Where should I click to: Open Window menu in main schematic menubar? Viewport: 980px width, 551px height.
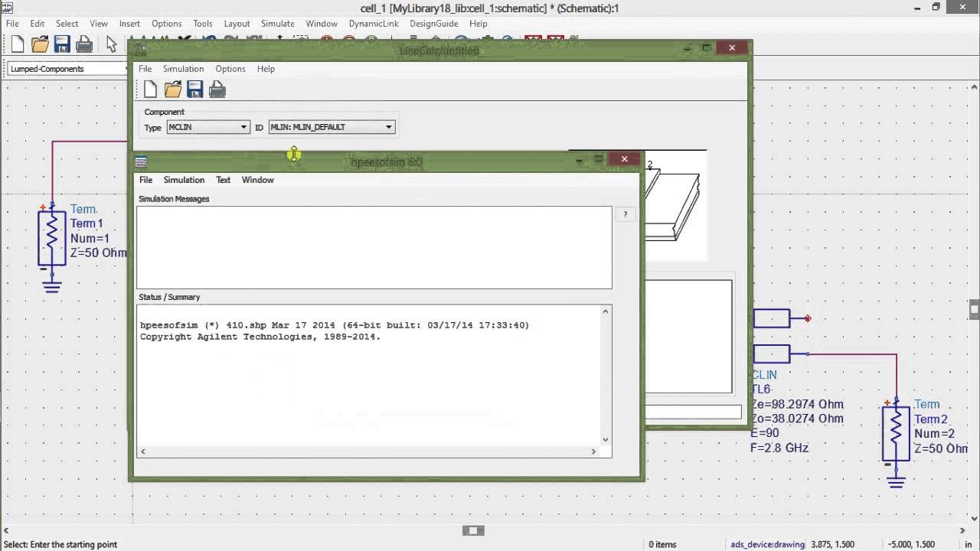click(322, 24)
